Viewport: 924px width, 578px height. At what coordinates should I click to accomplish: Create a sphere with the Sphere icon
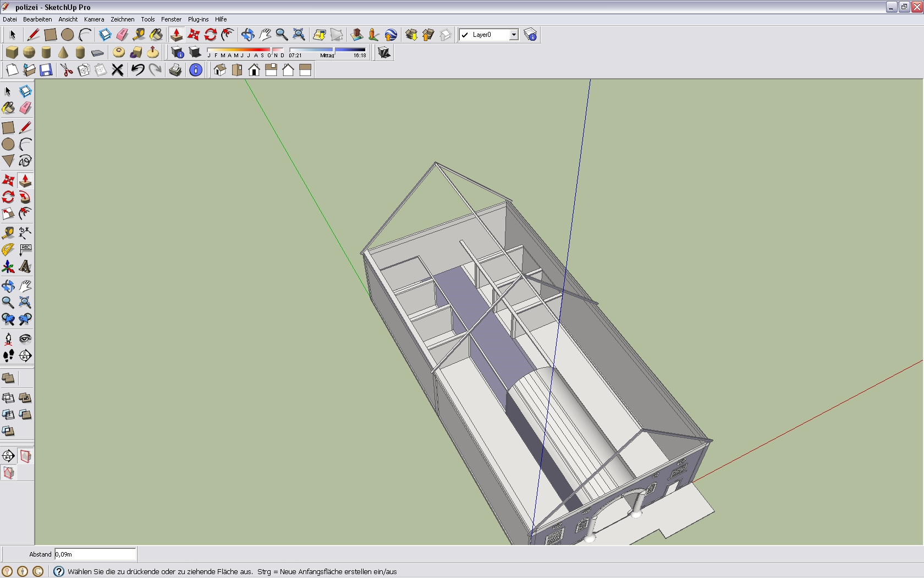(29, 52)
